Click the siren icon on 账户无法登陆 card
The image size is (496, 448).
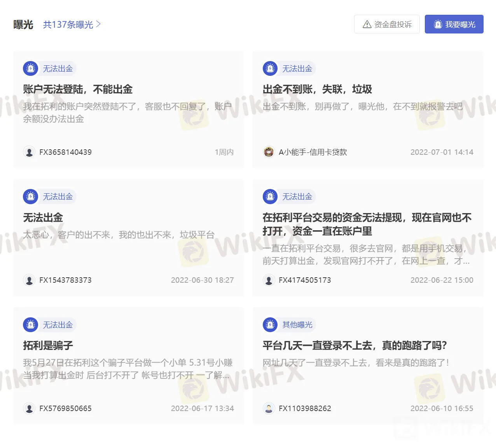click(30, 68)
